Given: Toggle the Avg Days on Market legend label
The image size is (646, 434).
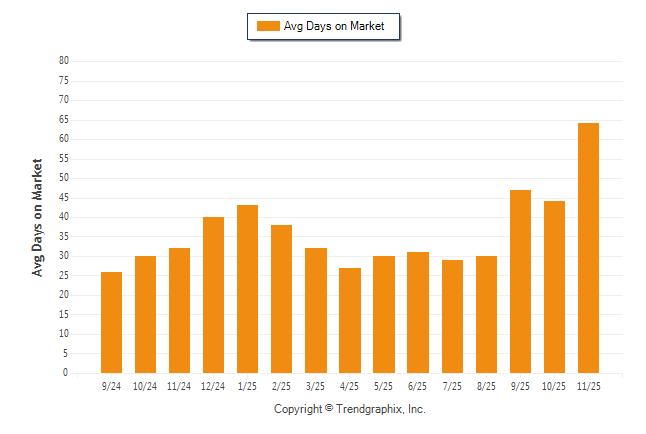Looking at the screenshot, I should pyautogui.click(x=335, y=26).
